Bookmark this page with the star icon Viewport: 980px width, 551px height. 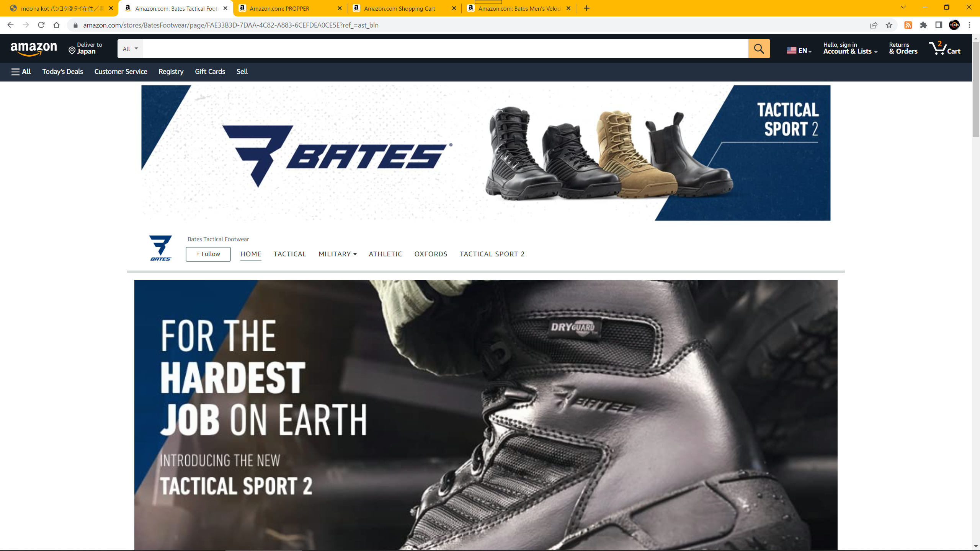click(889, 25)
